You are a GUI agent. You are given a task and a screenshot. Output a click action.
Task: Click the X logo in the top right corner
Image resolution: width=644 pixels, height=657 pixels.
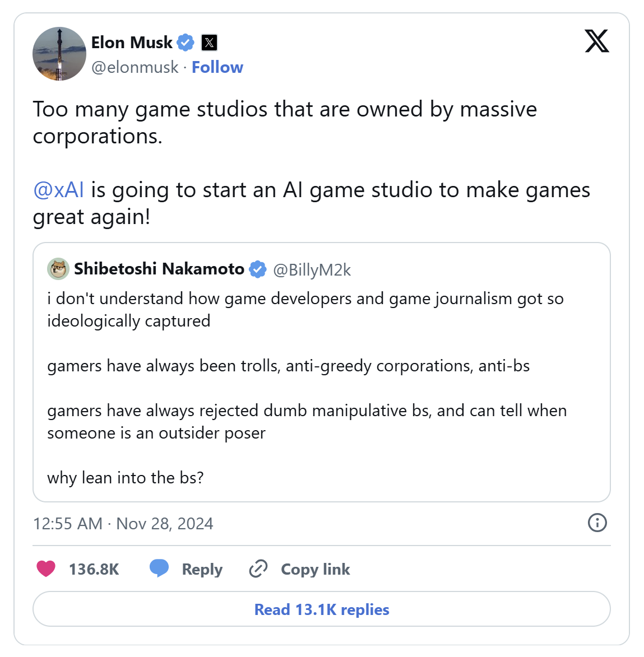[x=597, y=41]
